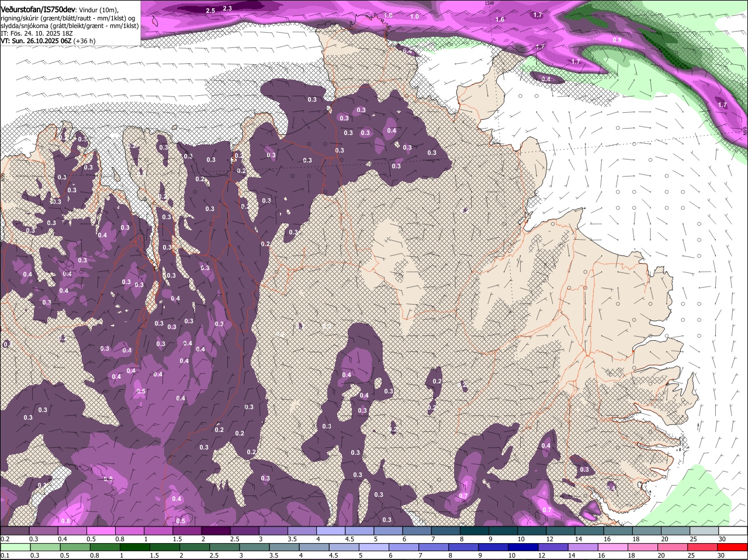Image resolution: width=748 pixels, height=560 pixels.
Task: Pick snow legend swatch between 0.5 and 0.8
Action: pyautogui.click(x=101, y=531)
